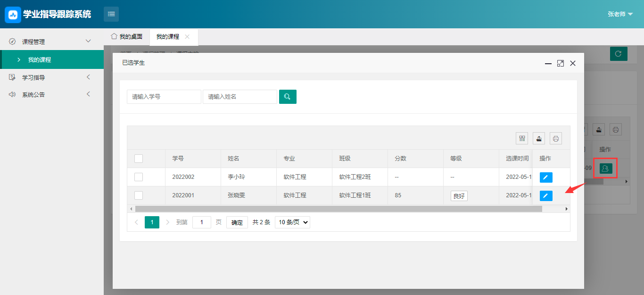Go to previous page arrow
This screenshot has height=295, width=644.
tap(136, 222)
